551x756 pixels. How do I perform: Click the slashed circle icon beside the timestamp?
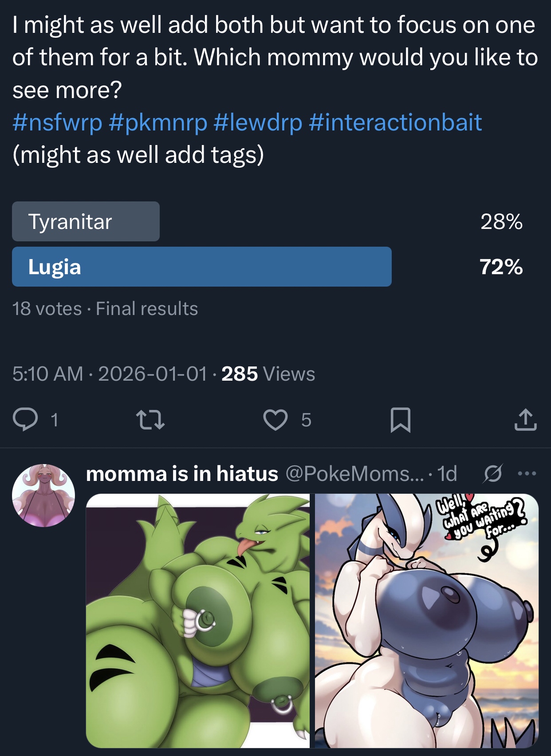493,474
